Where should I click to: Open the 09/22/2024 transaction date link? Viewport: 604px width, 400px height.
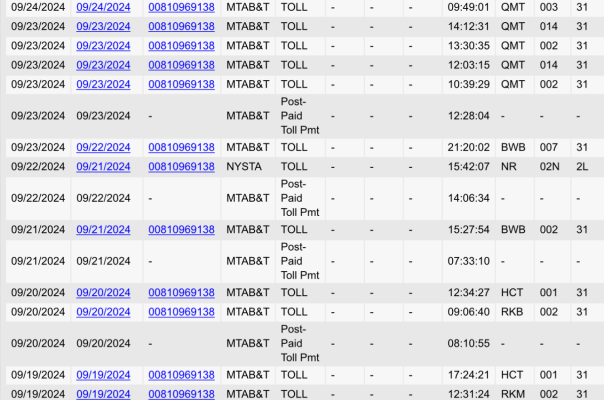point(103,147)
